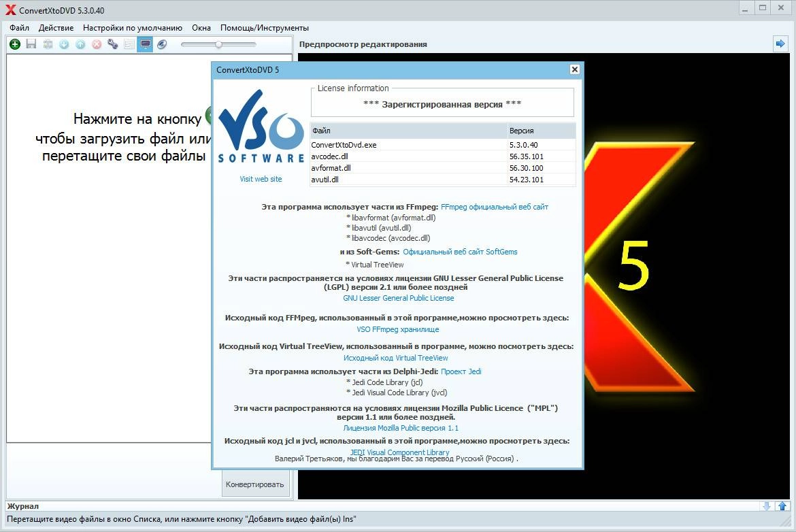The image size is (796, 532).
Task: Click the Jedi Code Library (jcl) entry
Action: (384, 382)
